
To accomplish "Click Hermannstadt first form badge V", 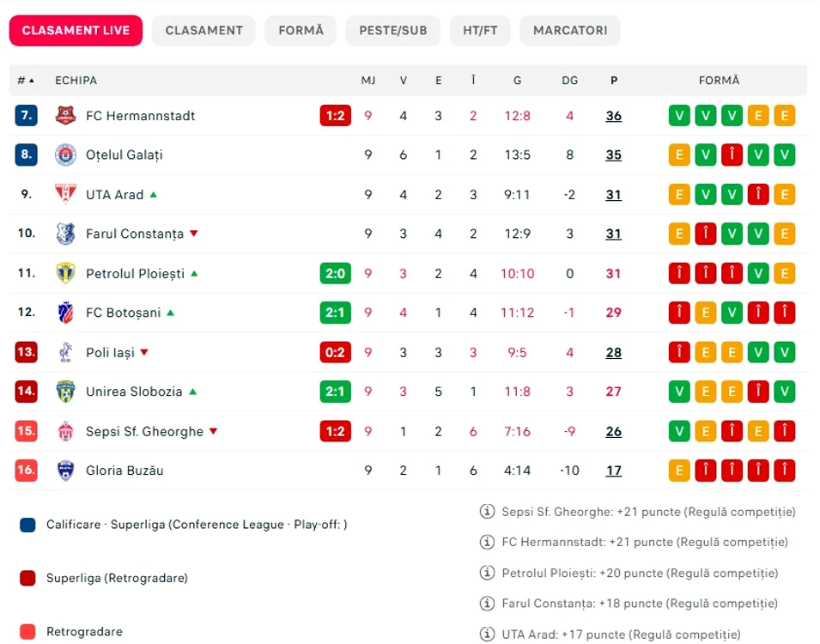I will [x=679, y=116].
